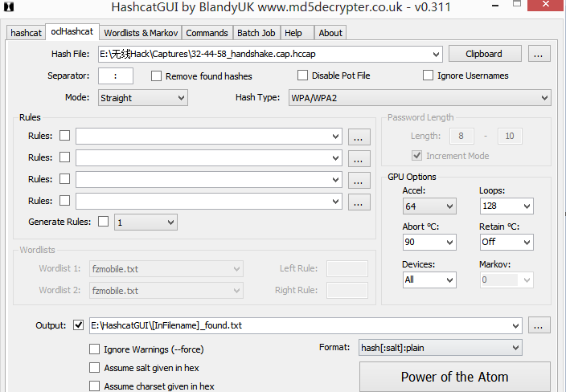Enable the third Rules checkbox
Screen dimensions: 566x392
64,179
